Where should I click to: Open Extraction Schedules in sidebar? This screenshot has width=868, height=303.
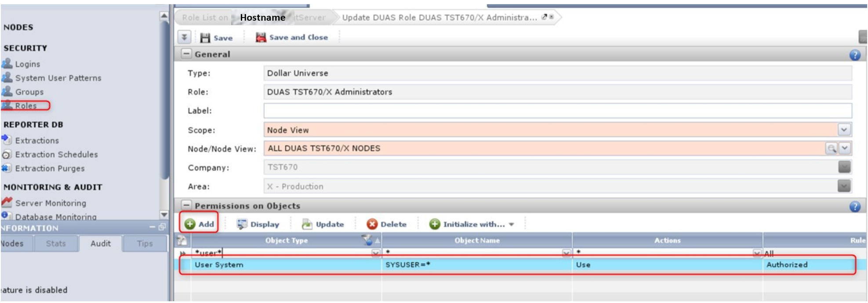click(x=56, y=155)
